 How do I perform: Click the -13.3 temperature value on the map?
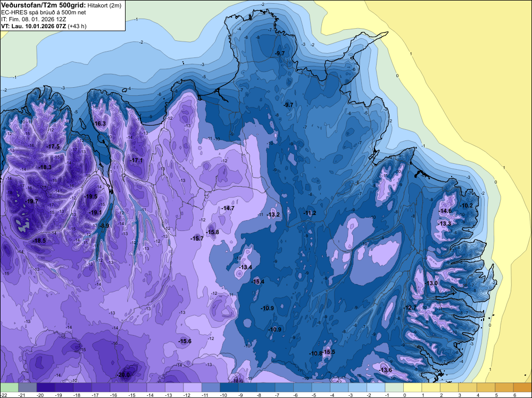[x=445, y=223]
